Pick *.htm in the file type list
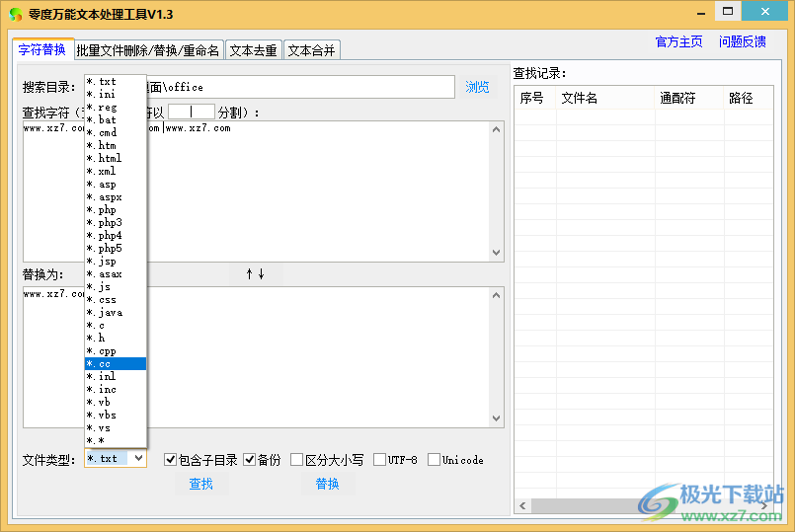795x532 pixels. (x=116, y=145)
